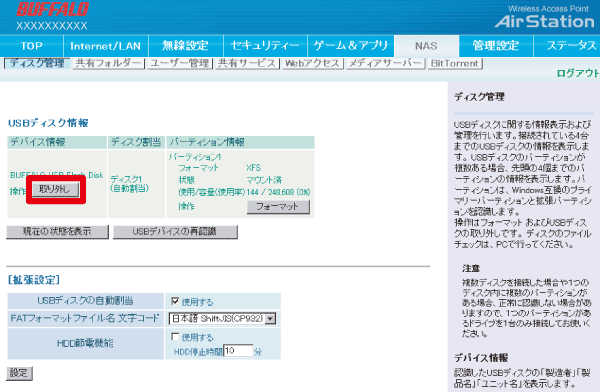Open the 共有フォルダー sub-tab
Screen dimensions: 600x392
108,64
